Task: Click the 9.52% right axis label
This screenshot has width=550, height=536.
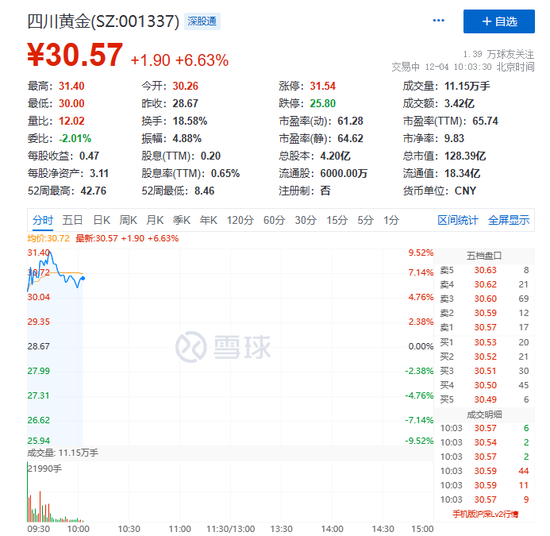Action: coord(421,253)
